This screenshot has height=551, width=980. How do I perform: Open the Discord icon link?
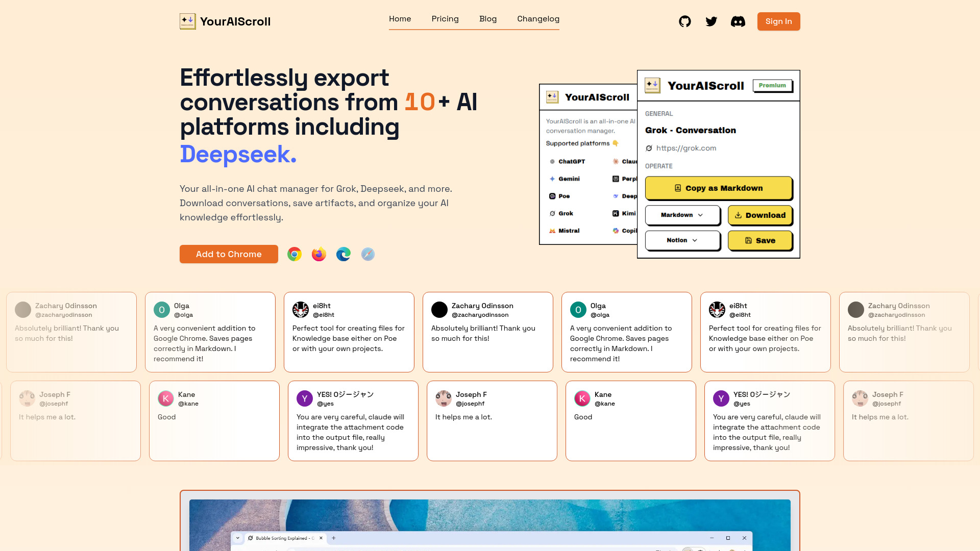(738, 21)
